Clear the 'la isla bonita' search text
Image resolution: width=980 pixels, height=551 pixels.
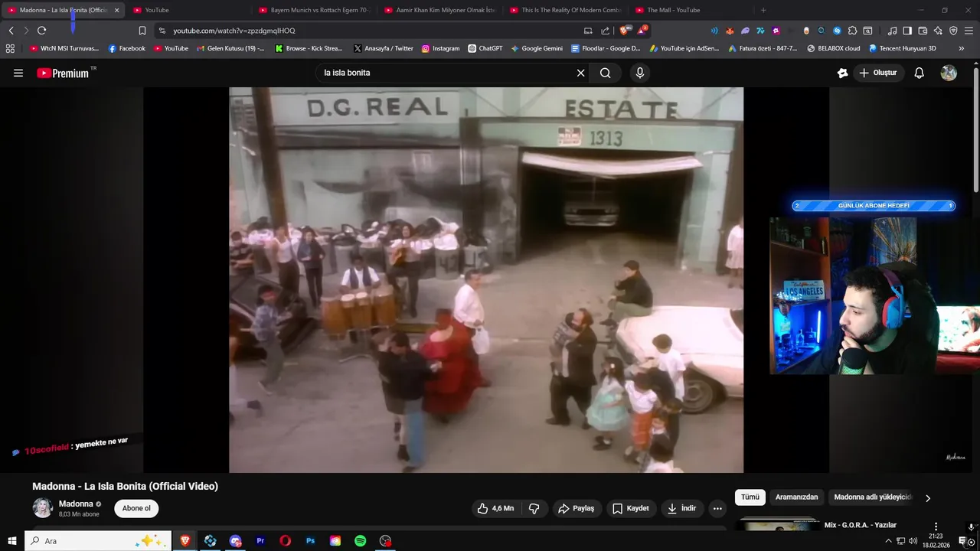[x=580, y=73]
